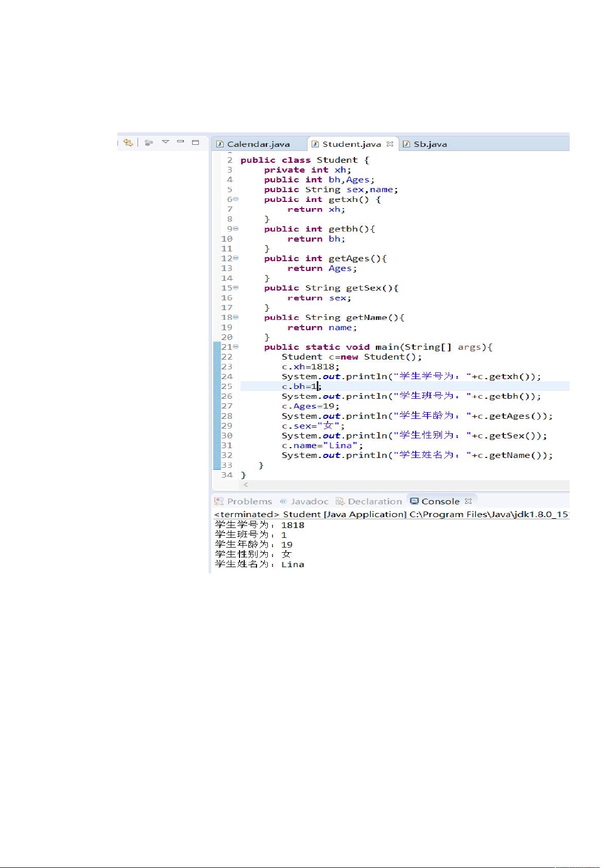This screenshot has height=868, width=614.
Task: Click 'return Ages;' on line 13
Action: pyautogui.click(x=322, y=268)
